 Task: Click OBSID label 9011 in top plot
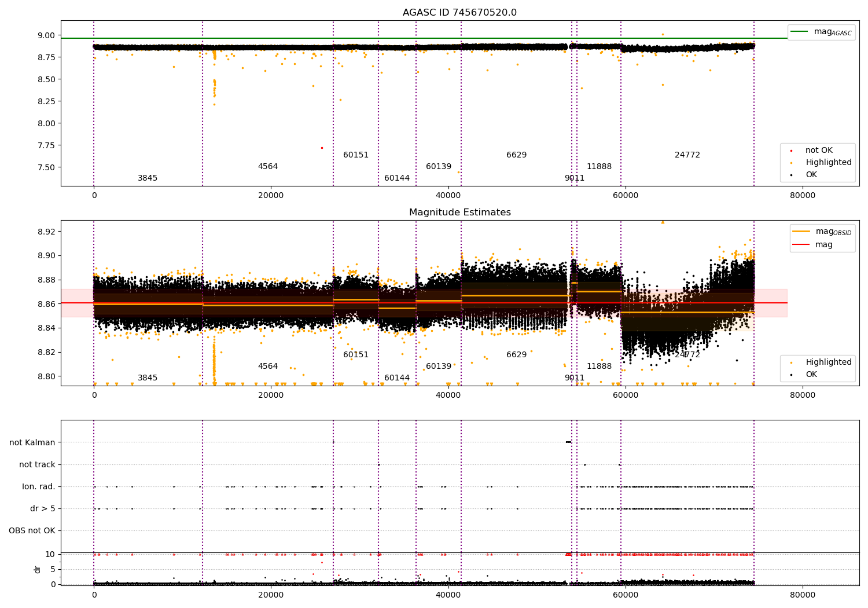[x=575, y=178]
